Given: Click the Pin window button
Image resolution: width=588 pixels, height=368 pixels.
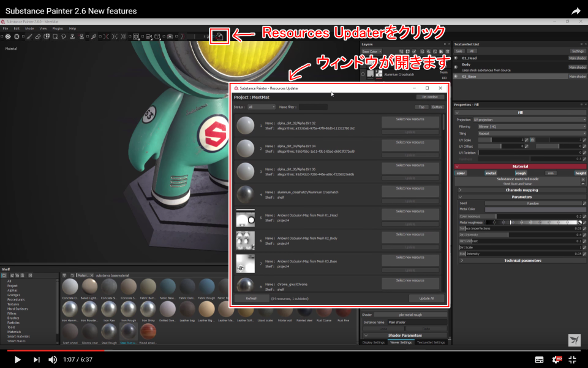Looking at the screenshot, I should [430, 97].
